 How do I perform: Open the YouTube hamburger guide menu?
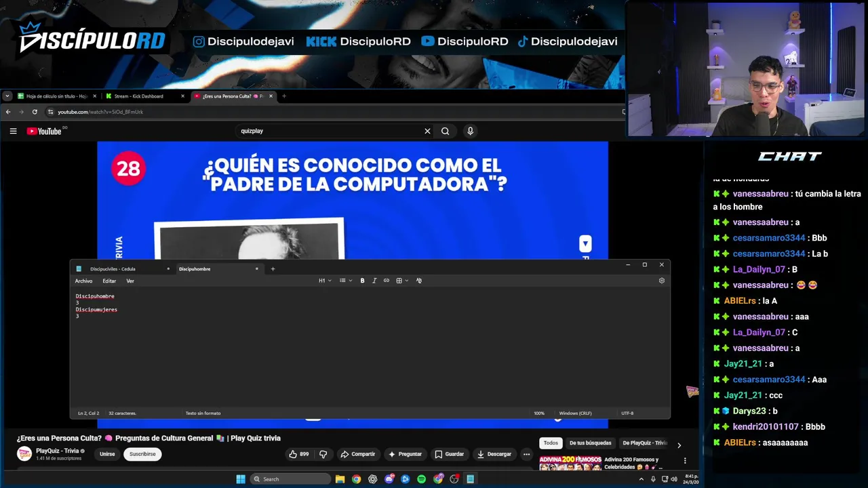pyautogui.click(x=13, y=131)
